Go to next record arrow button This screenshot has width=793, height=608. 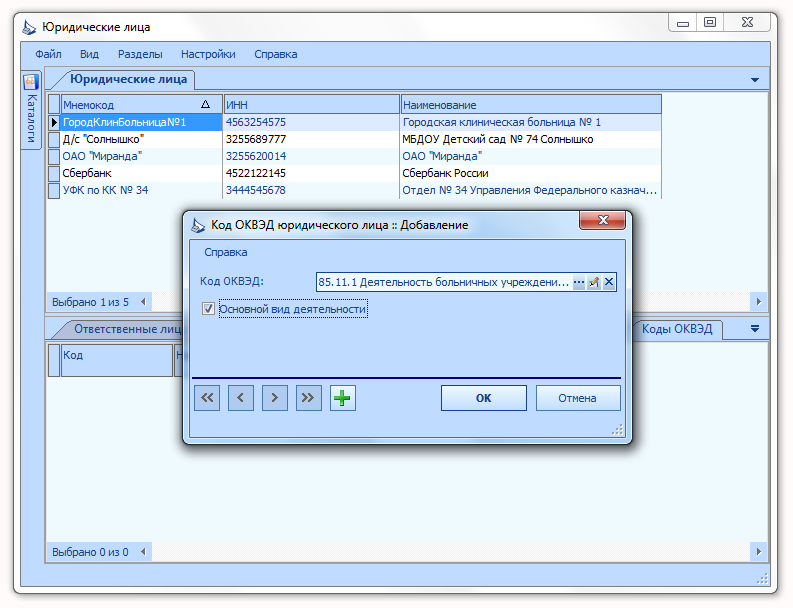(x=275, y=398)
